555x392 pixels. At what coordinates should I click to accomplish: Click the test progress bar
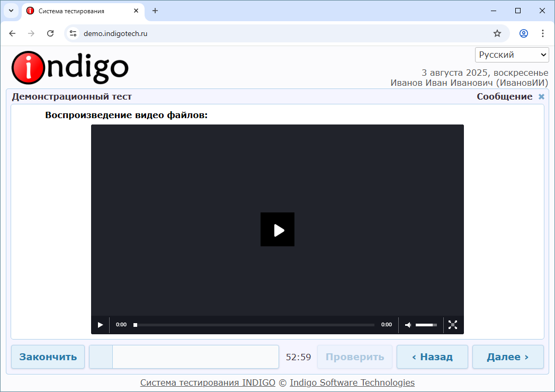[184, 357]
